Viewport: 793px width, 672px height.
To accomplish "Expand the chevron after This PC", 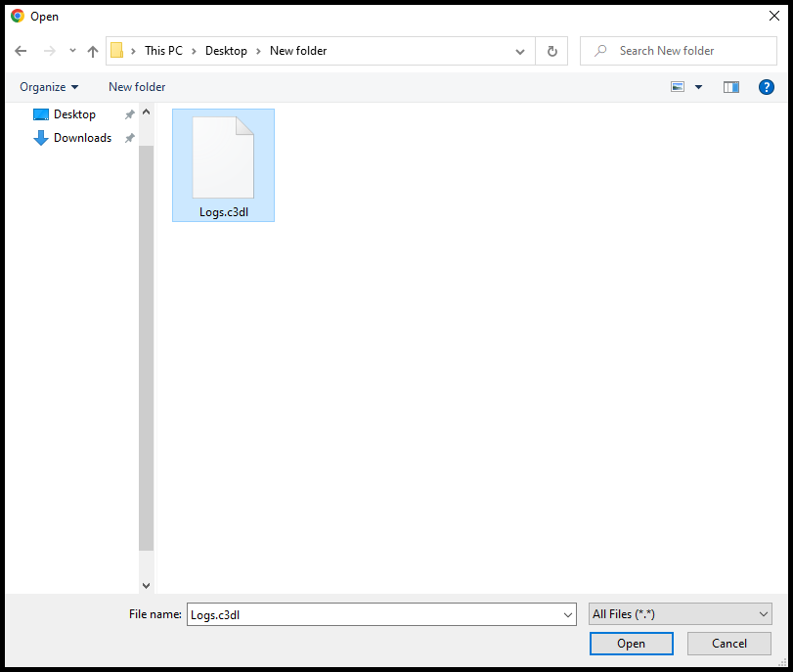I will [x=194, y=51].
